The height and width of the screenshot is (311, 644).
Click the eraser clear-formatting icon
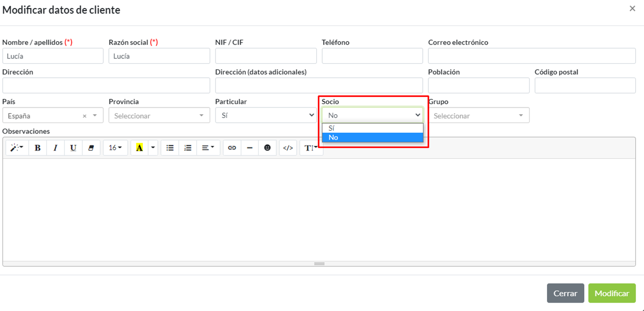(x=91, y=148)
